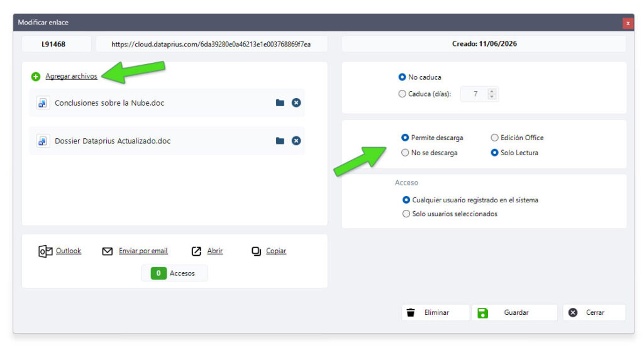
Task: Click the Outlook icon
Action: (45, 251)
